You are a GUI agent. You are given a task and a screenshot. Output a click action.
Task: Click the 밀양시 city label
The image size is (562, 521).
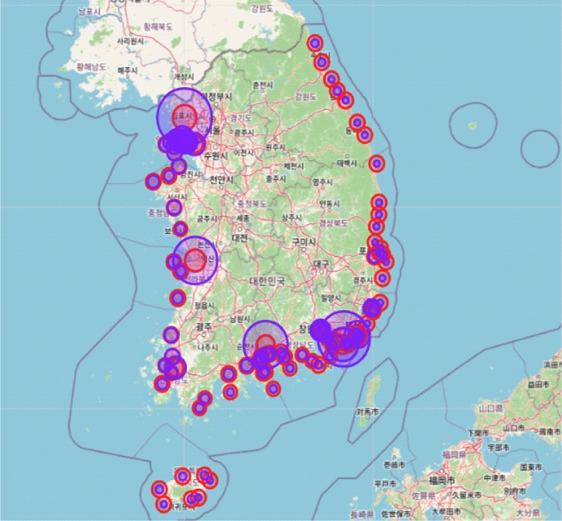pyautogui.click(x=331, y=297)
